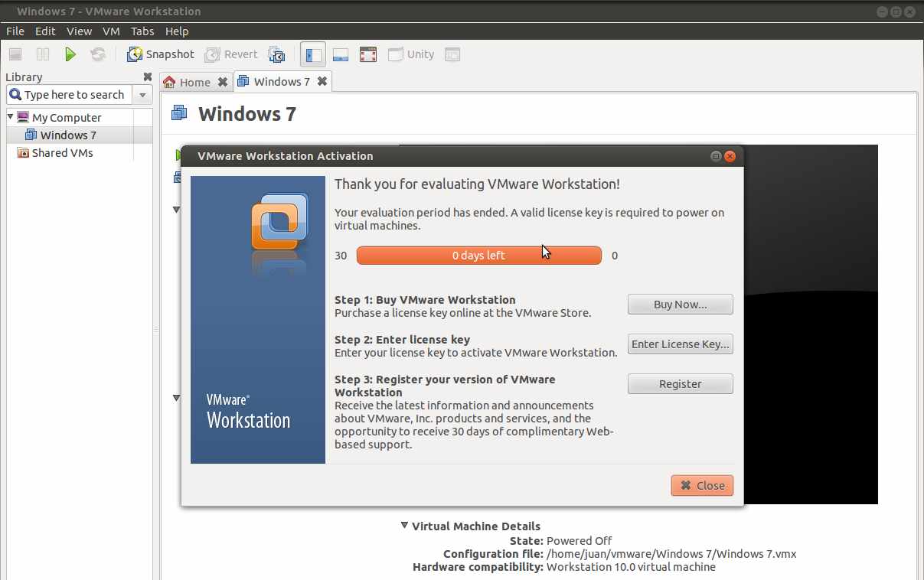Select My Computer in the library
This screenshot has height=580, width=924.
click(x=67, y=117)
